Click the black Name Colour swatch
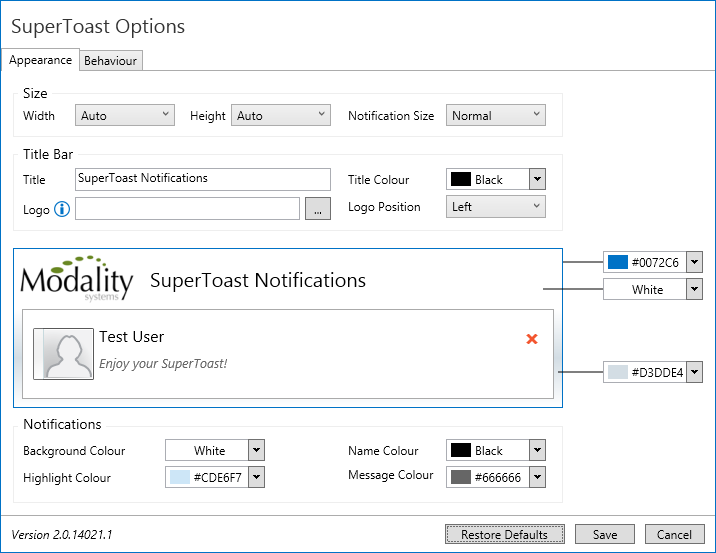 461,450
